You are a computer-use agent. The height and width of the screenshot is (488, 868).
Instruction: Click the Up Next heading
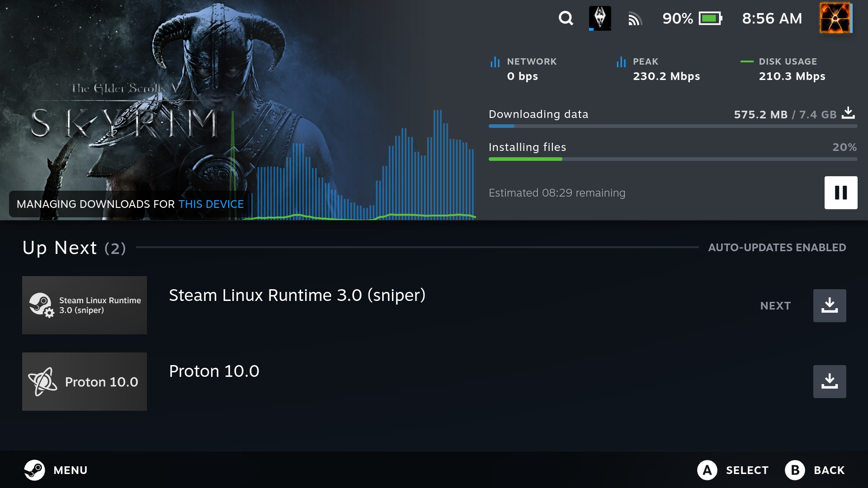point(60,248)
